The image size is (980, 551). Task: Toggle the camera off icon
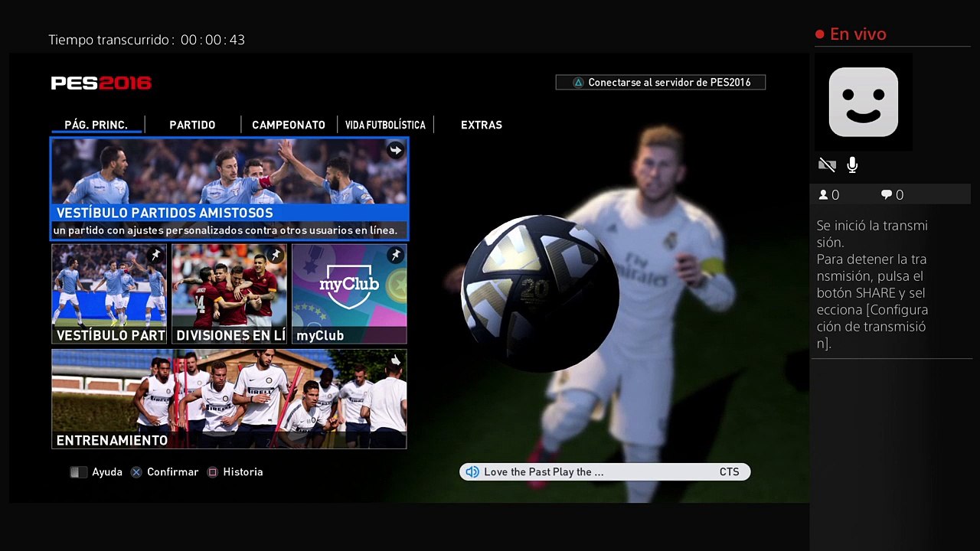[x=827, y=165]
